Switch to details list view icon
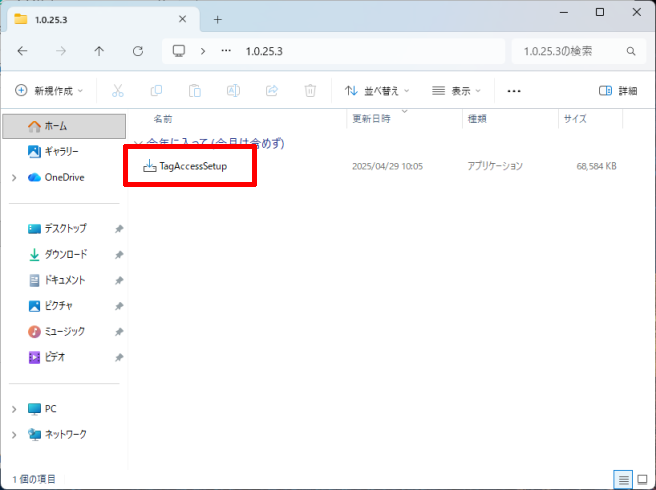The image size is (656, 490). tap(620, 479)
